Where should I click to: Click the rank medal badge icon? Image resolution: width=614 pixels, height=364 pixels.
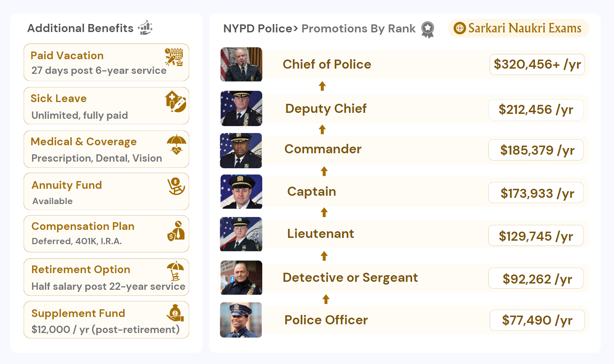point(427,29)
